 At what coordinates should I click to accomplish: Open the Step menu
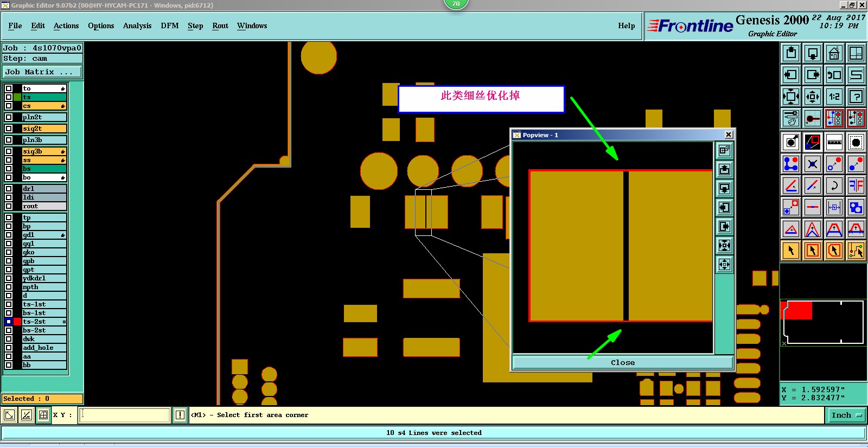tap(195, 25)
